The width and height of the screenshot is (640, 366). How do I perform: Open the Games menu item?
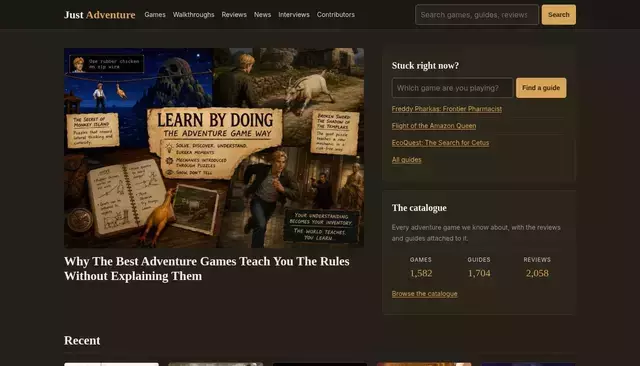pos(155,15)
